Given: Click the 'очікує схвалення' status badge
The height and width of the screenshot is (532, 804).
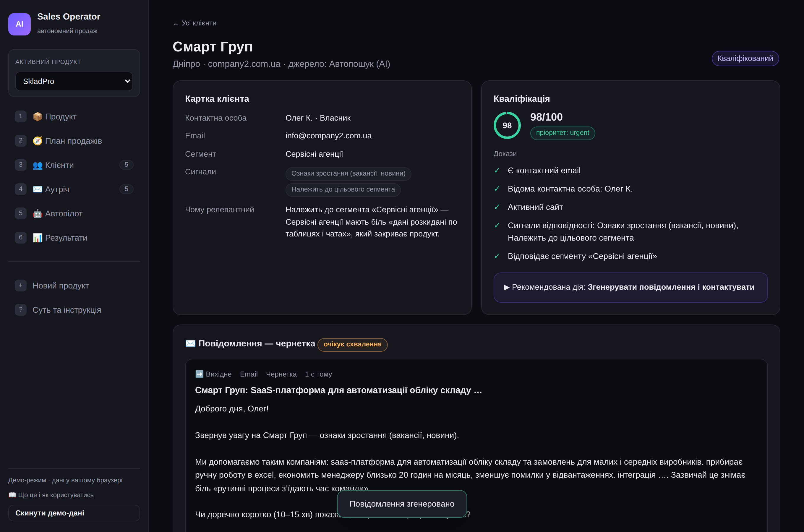Looking at the screenshot, I should tap(352, 344).
